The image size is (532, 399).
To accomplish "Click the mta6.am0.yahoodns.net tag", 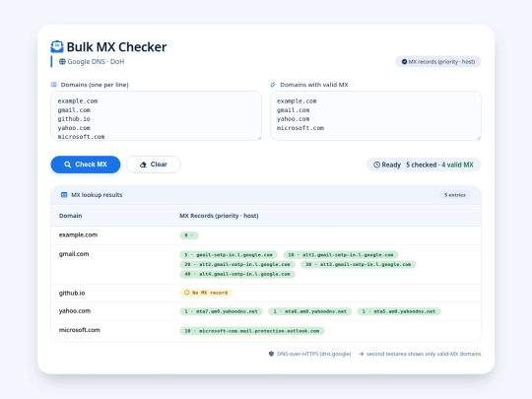I will (x=309, y=311).
